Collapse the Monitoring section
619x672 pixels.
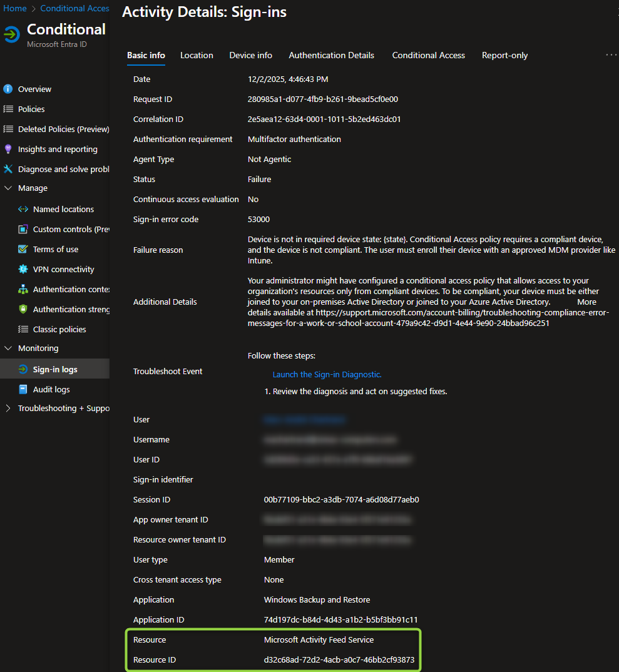(x=8, y=348)
